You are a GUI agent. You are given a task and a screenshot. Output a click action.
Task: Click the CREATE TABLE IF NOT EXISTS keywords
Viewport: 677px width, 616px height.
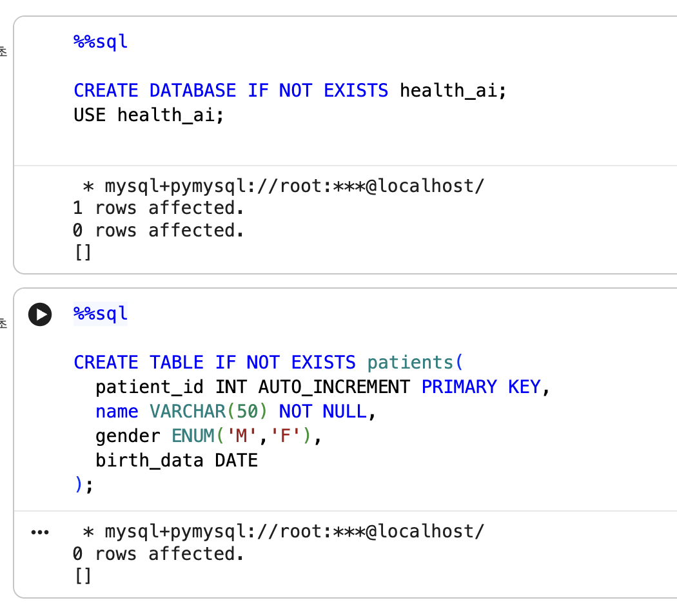[215, 362]
